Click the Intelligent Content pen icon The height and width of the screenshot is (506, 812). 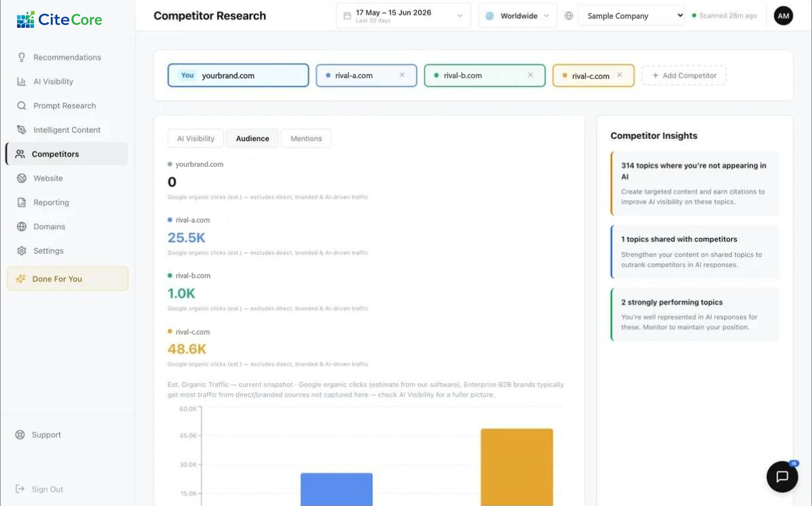[x=21, y=130]
